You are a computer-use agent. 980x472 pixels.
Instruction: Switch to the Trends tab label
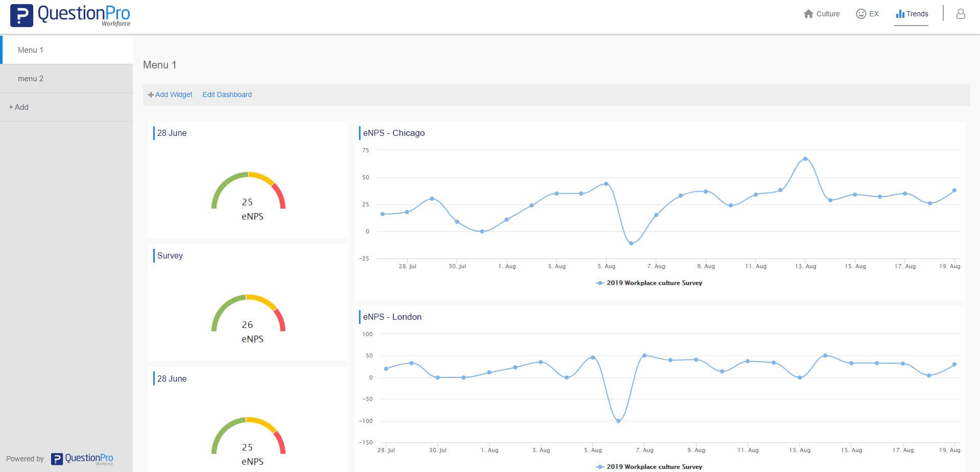pos(917,14)
